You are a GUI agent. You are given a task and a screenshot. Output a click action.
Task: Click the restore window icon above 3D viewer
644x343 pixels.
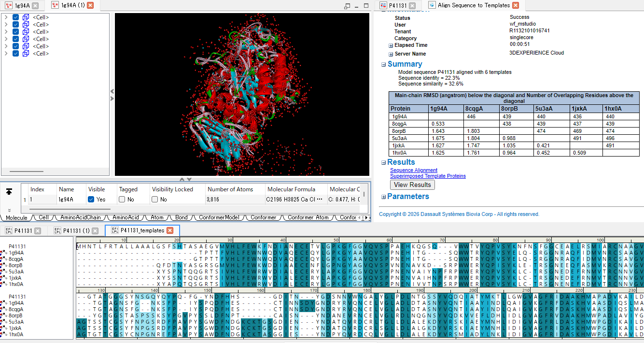point(347,6)
